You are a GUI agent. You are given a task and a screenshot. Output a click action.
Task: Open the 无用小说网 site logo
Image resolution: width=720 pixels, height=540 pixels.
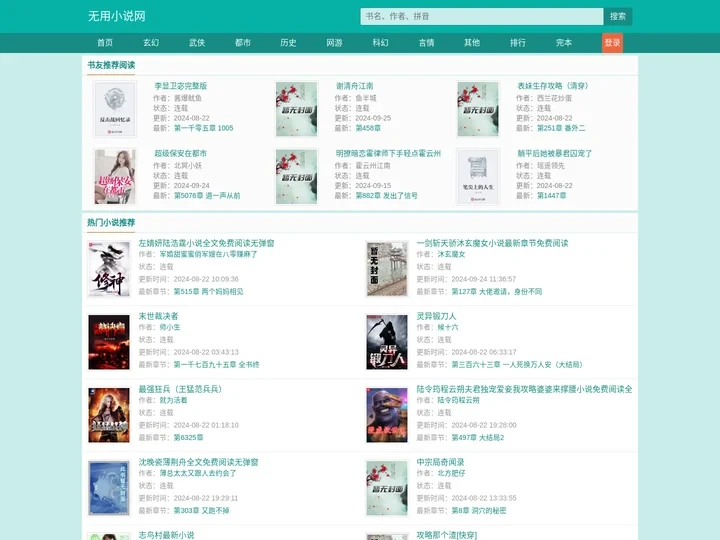pyautogui.click(x=117, y=16)
